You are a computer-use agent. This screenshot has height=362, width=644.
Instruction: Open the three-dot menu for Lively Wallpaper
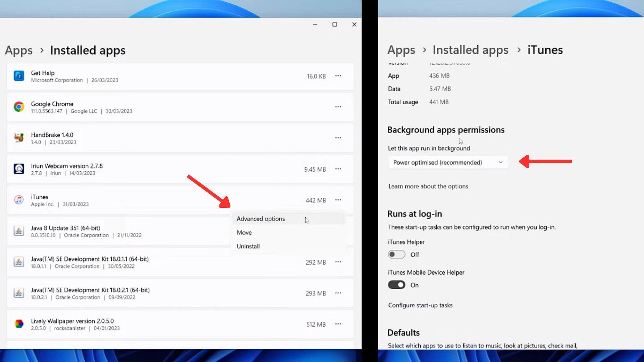coord(338,324)
